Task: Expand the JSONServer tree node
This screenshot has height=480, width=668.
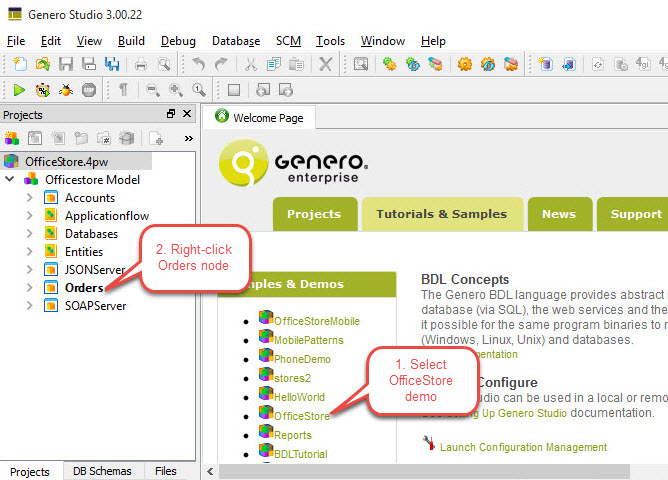Action: pyautogui.click(x=29, y=270)
